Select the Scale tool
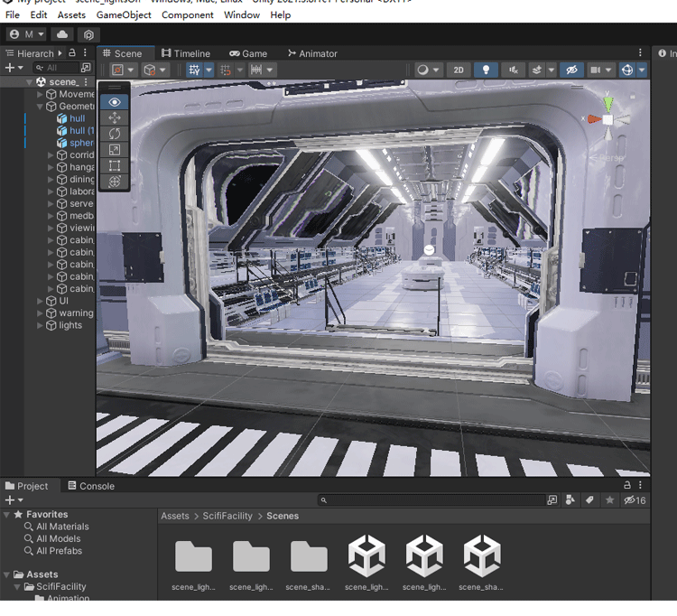Viewport: 677px width, 616px height. (x=115, y=150)
